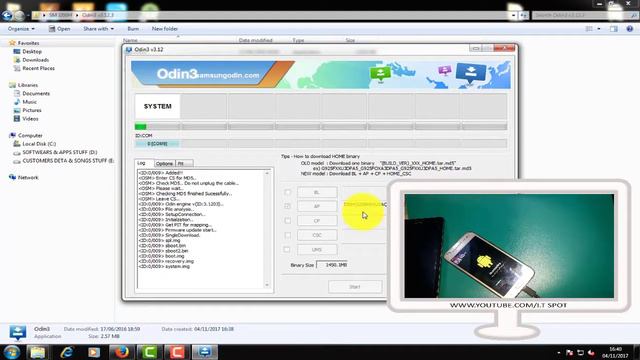Click the Start button in Odin3
This screenshot has width=640, height=360.
pyautogui.click(x=355, y=287)
